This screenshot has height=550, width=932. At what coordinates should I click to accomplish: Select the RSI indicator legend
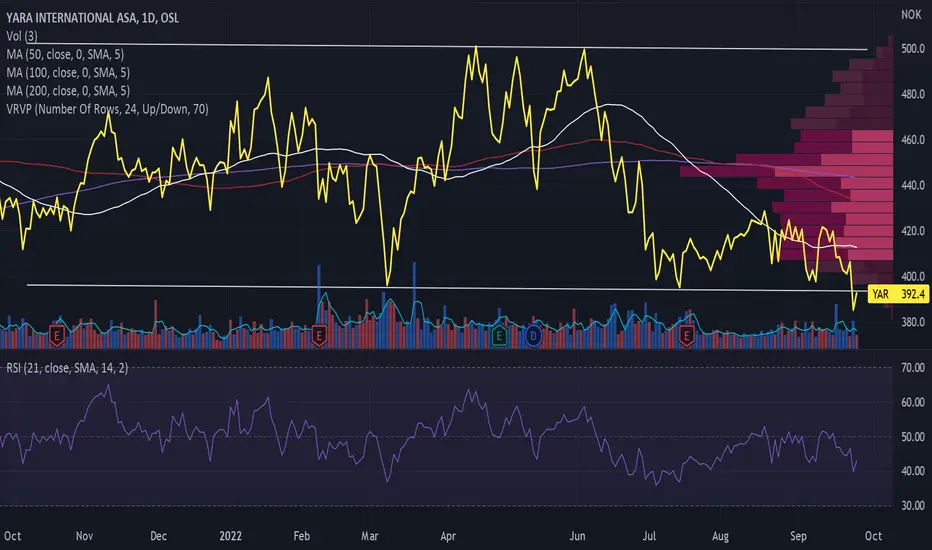click(x=67, y=368)
